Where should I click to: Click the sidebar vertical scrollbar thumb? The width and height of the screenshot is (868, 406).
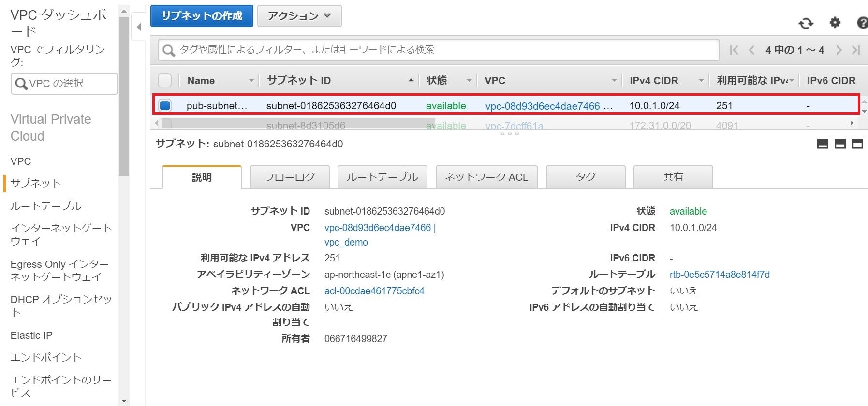tap(124, 97)
